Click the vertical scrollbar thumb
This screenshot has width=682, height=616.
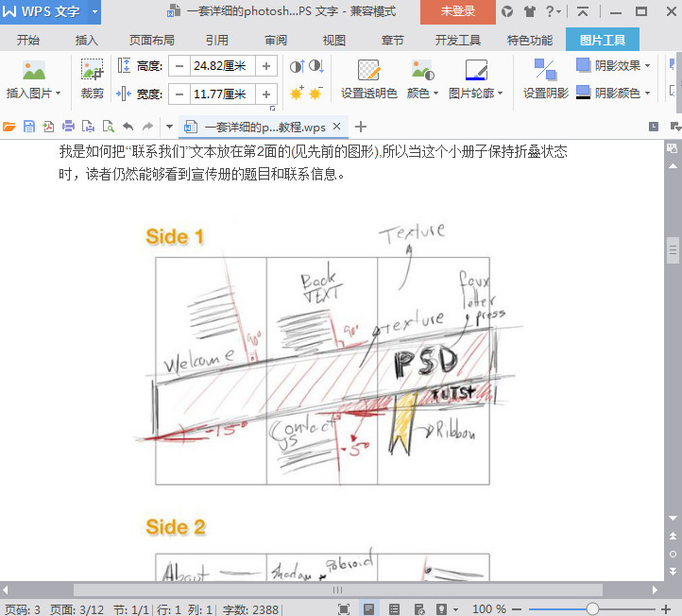[x=673, y=250]
